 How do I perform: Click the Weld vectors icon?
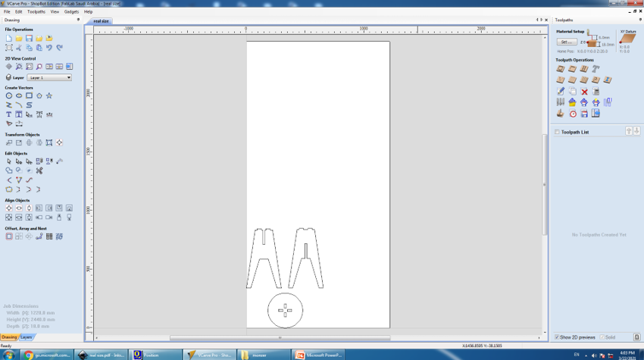(x=8, y=171)
